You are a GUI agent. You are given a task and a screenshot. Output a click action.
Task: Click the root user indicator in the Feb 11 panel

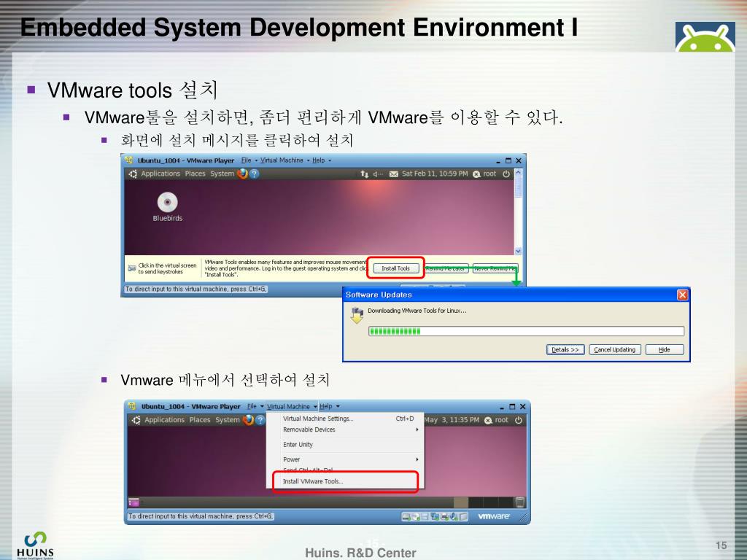click(x=485, y=174)
